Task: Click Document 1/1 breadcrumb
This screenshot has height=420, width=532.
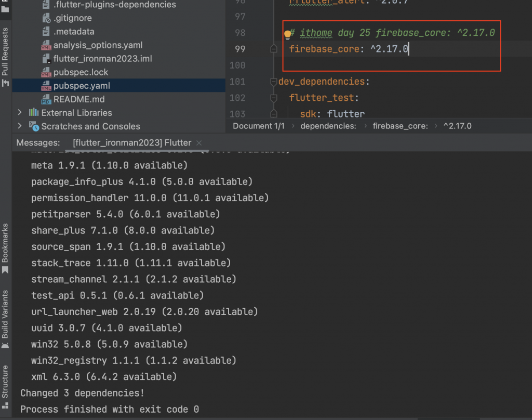Action: coord(259,126)
